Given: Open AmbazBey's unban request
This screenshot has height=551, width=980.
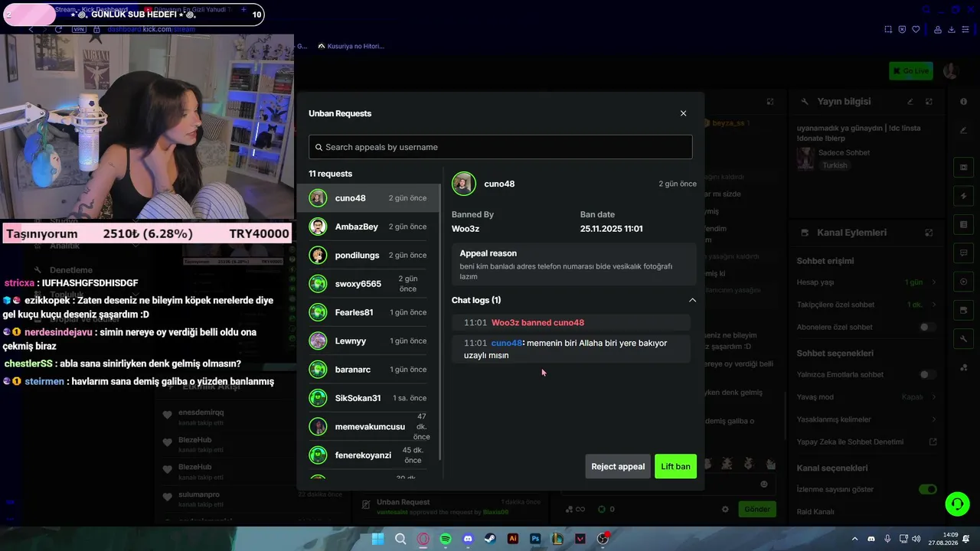Looking at the screenshot, I should [x=368, y=227].
